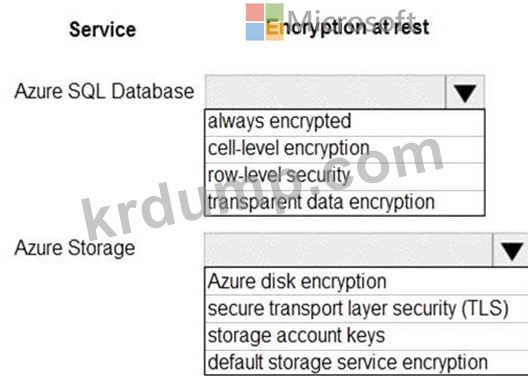Image resolution: width=528 pixels, height=376 pixels.
Task: Select the always encrypted option
Action: (x=344, y=123)
